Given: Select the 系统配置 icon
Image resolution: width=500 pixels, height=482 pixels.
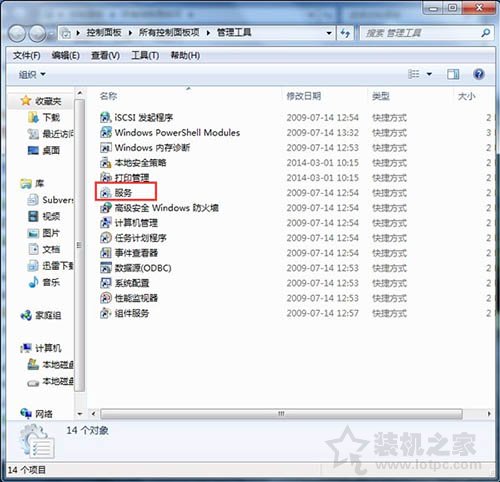Looking at the screenshot, I should click(105, 283).
